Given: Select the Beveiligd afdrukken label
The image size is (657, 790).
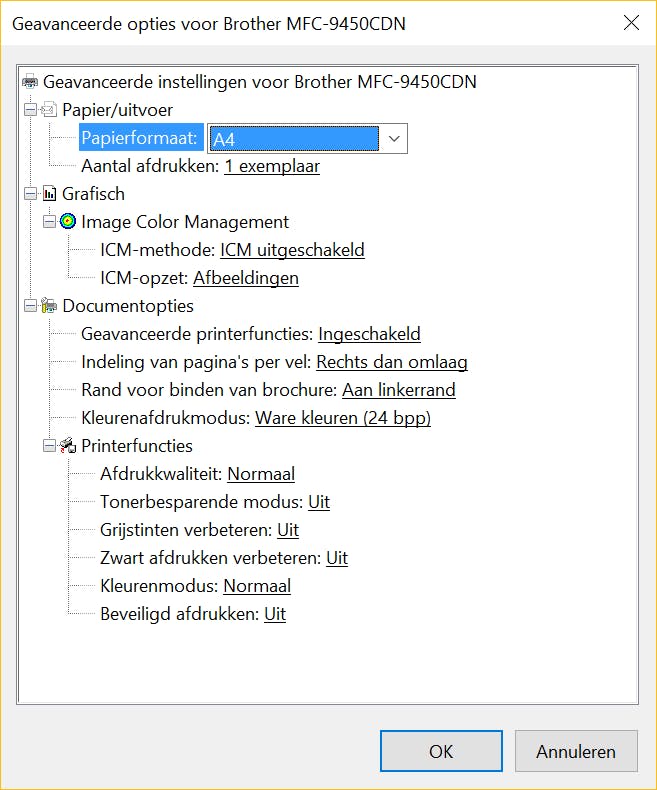Looking at the screenshot, I should [x=180, y=614].
